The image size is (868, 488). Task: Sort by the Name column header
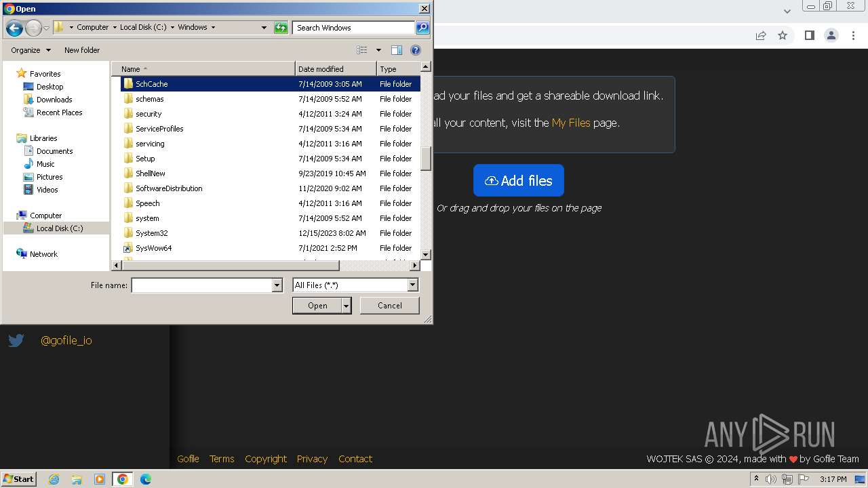203,69
